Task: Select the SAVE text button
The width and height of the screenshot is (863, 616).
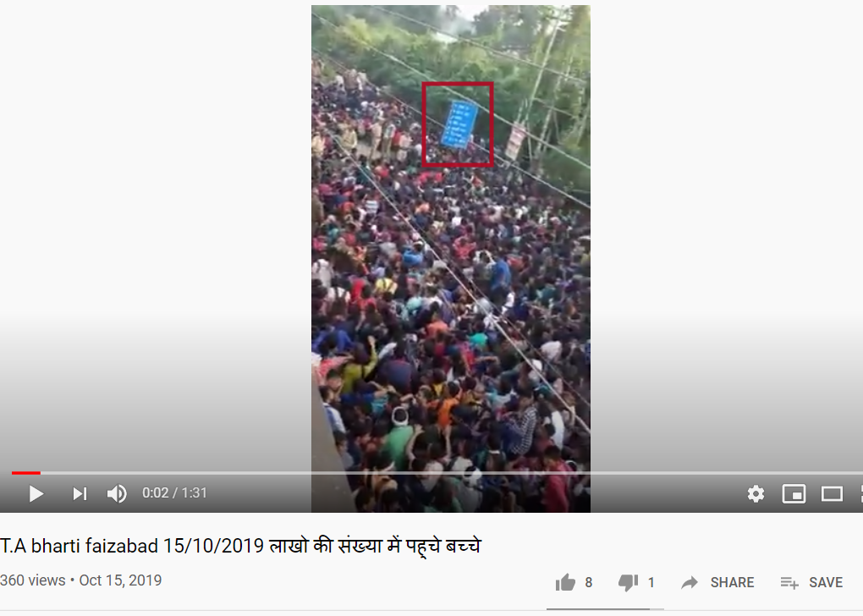Action: [826, 582]
